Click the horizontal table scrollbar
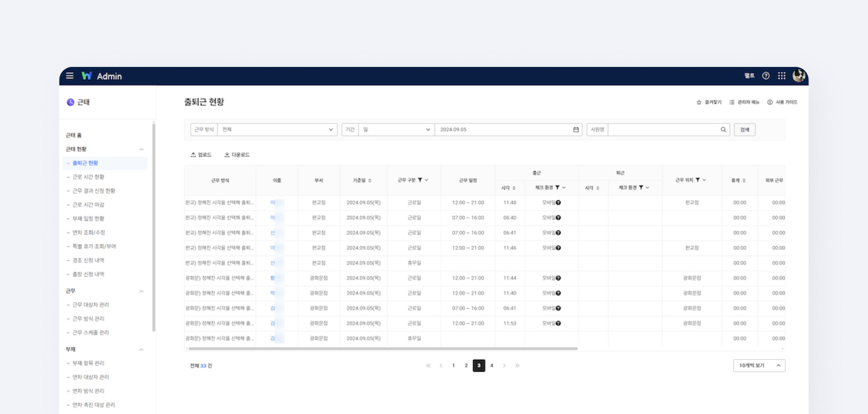This screenshot has width=868, height=414. click(x=383, y=349)
